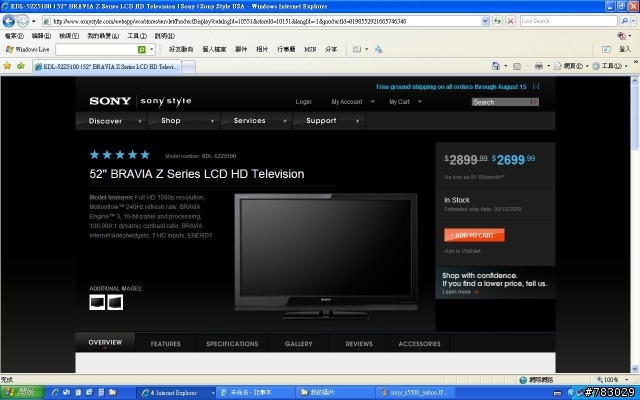Click the Windows Live toolbar logo

(27, 49)
